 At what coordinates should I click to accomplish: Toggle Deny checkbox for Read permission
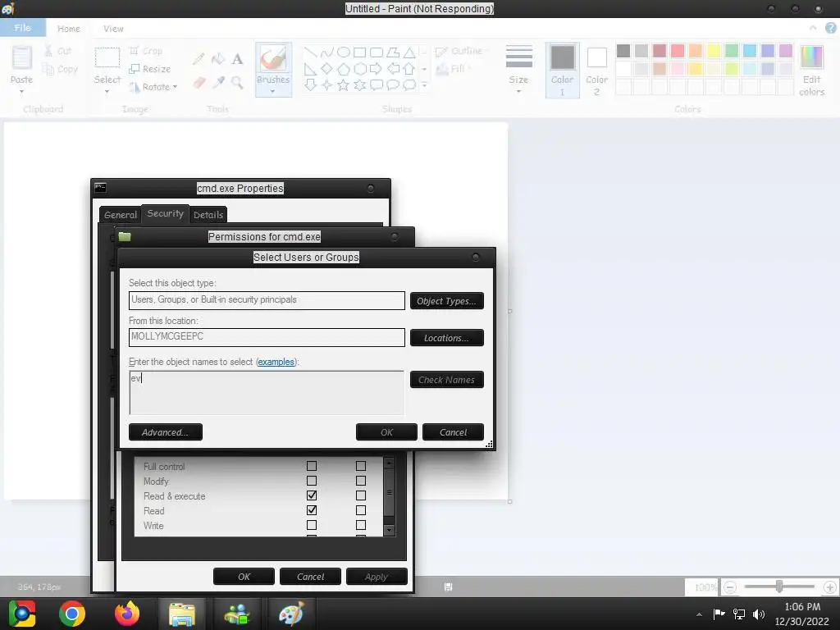tap(361, 510)
